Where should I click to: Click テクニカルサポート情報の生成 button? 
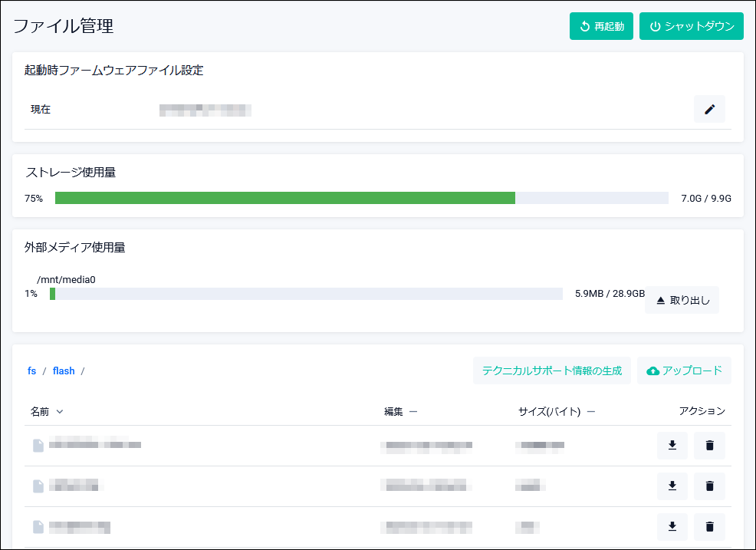[551, 371]
